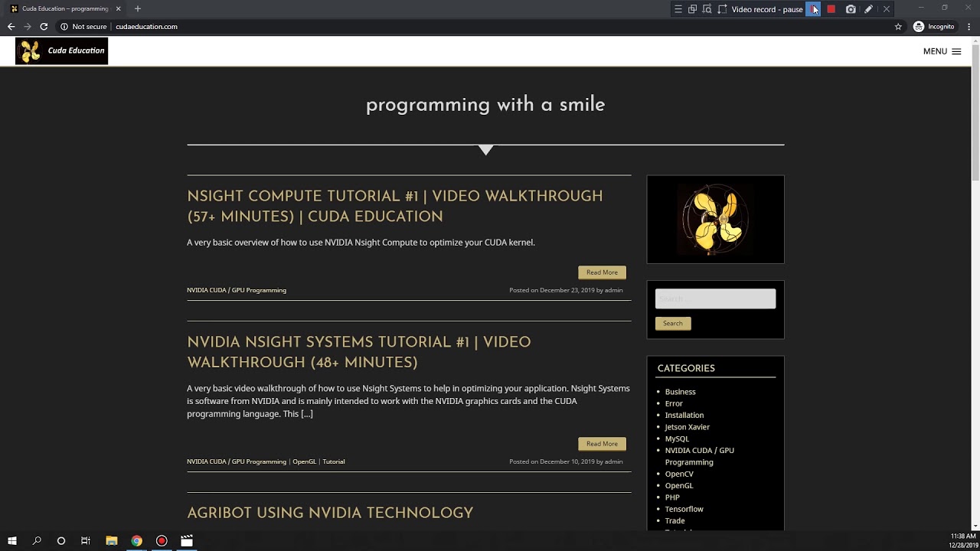View site info for Not secure warning

coord(83,26)
